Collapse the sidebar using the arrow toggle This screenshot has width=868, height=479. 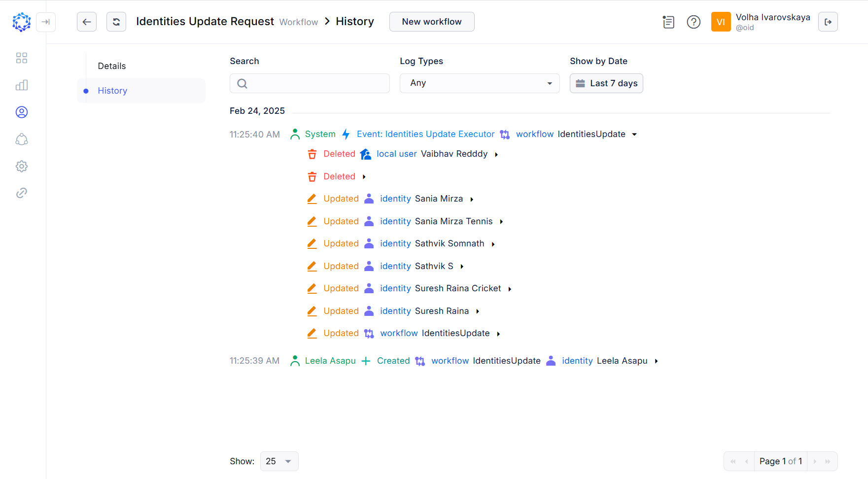click(46, 22)
